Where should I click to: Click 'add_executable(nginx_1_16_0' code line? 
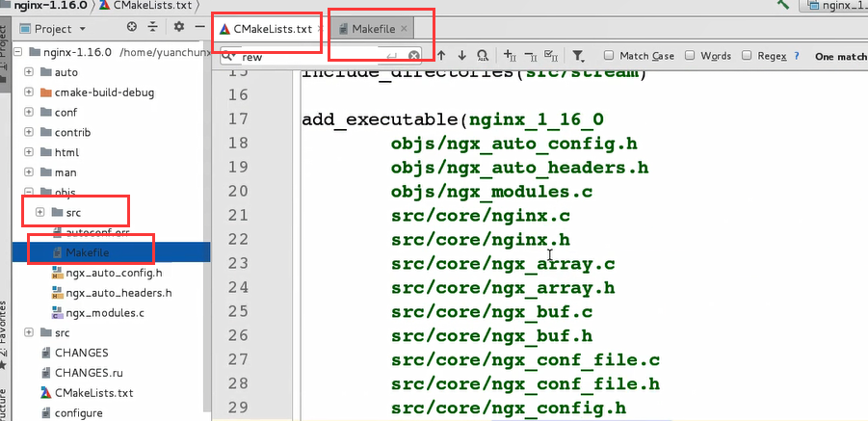point(453,119)
